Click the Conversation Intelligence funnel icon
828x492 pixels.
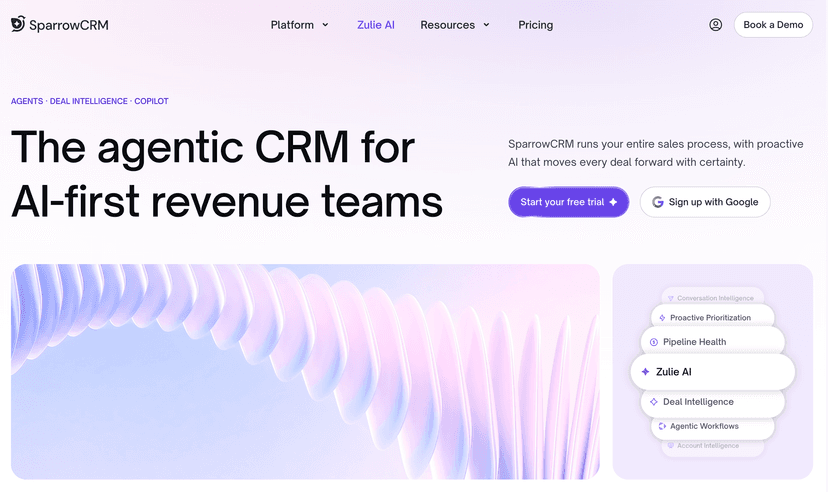(671, 298)
